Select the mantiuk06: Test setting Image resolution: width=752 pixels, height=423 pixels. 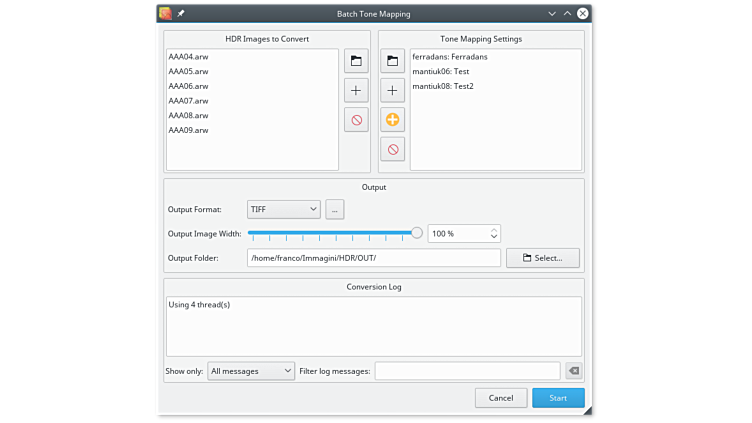[x=441, y=72]
